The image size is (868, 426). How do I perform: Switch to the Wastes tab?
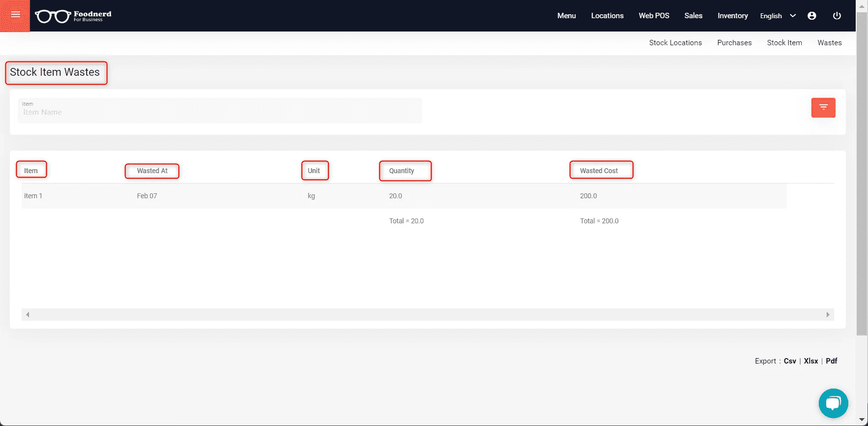click(x=830, y=43)
